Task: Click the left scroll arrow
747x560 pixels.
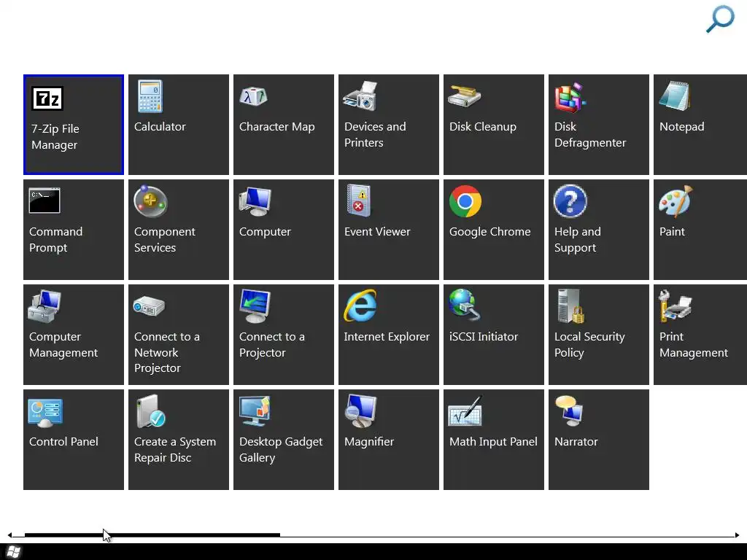Action: click(9, 535)
